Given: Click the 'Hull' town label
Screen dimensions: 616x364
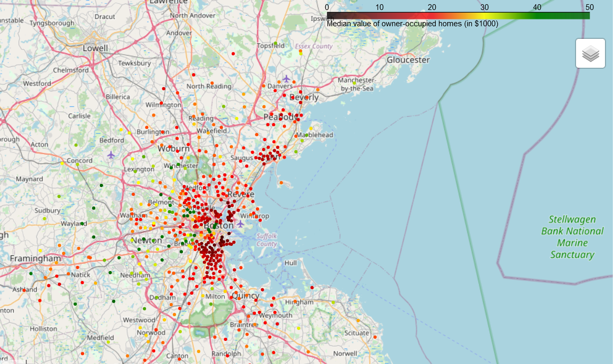Looking at the screenshot, I should [291, 263].
